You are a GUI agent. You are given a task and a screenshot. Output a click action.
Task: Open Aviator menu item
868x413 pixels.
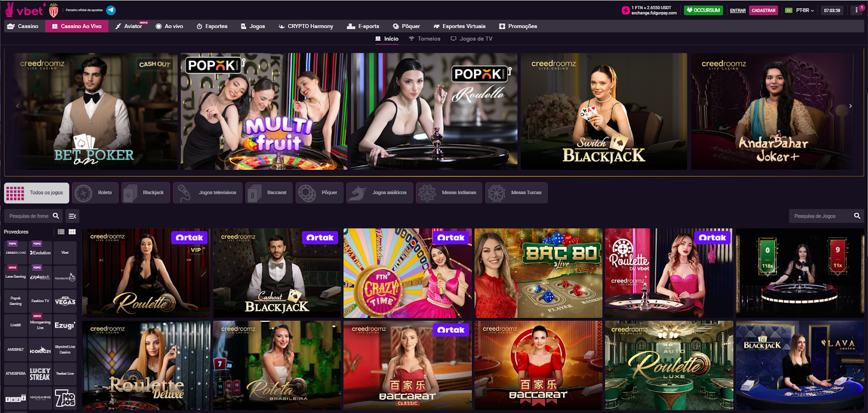[129, 26]
